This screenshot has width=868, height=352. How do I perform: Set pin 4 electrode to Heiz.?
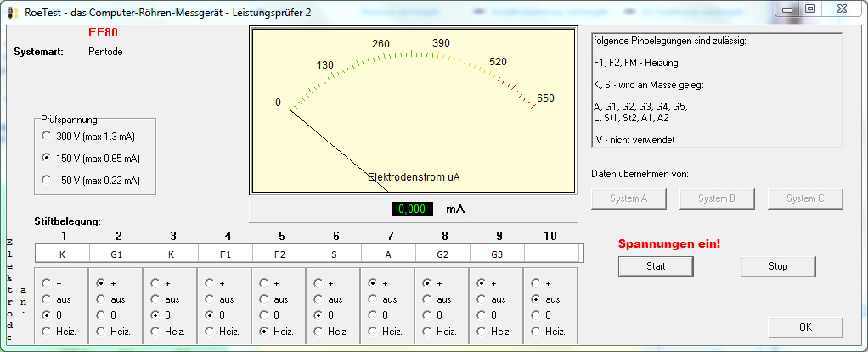tap(211, 332)
